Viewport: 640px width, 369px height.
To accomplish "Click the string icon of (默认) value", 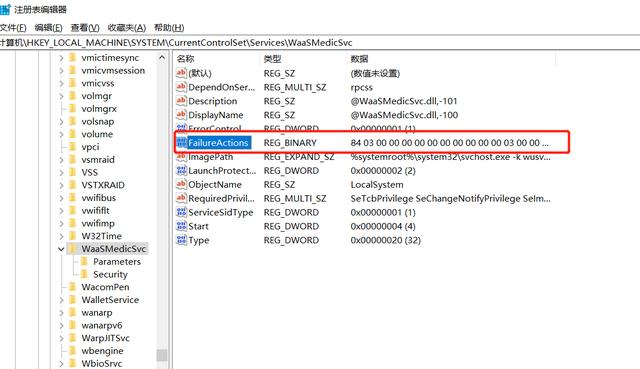I will point(181,73).
